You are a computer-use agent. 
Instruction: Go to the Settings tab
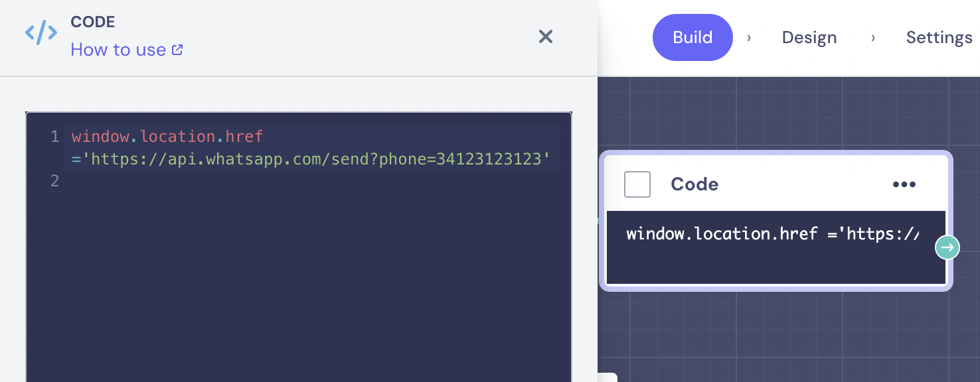[x=939, y=38]
